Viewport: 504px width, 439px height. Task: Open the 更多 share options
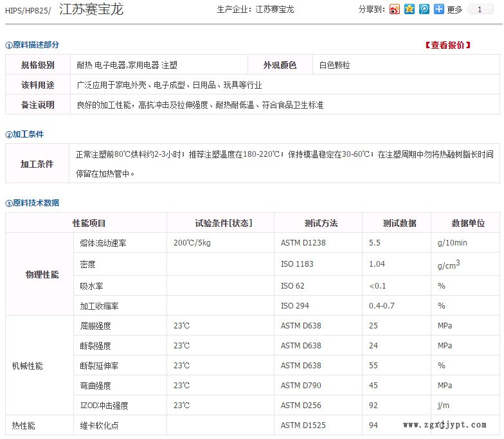pos(455,10)
